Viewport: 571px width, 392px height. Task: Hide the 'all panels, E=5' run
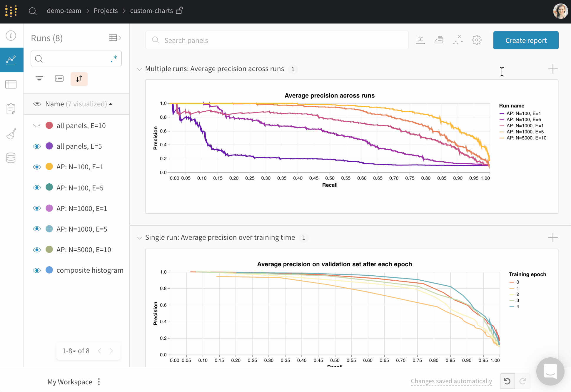pyautogui.click(x=37, y=146)
